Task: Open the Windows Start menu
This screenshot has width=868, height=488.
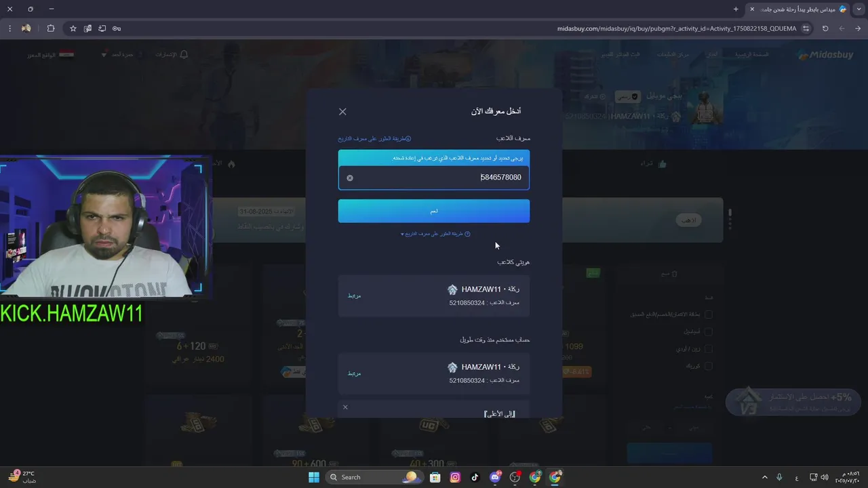Action: click(313, 477)
